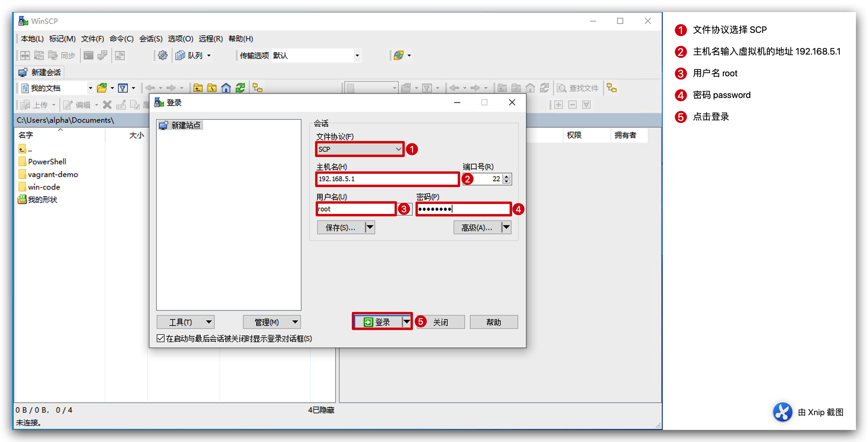This screenshot has height=442, width=868.
Task: Open the 帮助(H) menu
Action: pyautogui.click(x=241, y=39)
